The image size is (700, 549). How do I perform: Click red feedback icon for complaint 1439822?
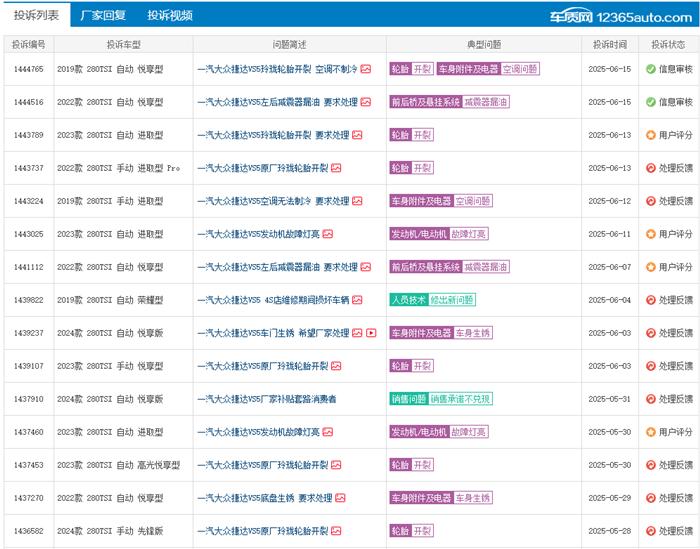pos(650,300)
